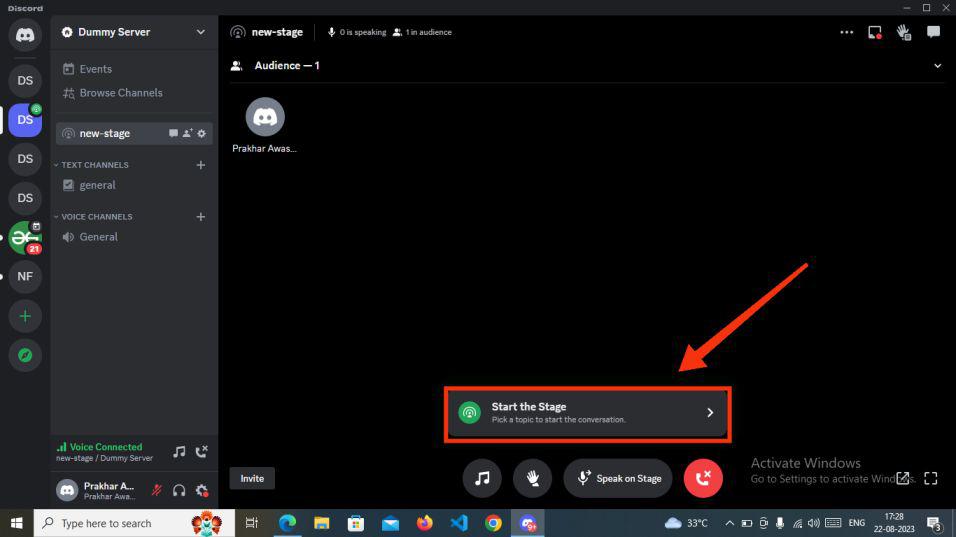Click Speak on Stage button
The width and height of the screenshot is (956, 537).
[x=618, y=478]
